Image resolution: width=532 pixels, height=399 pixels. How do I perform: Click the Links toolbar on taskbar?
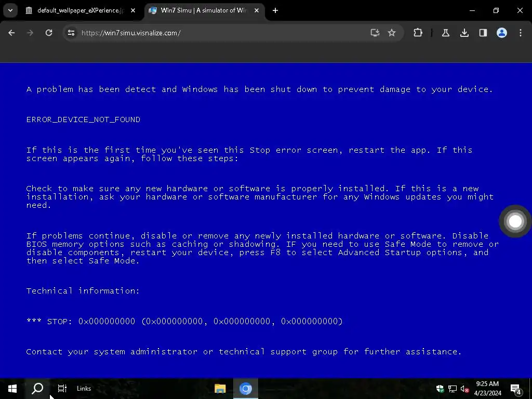coord(84,389)
